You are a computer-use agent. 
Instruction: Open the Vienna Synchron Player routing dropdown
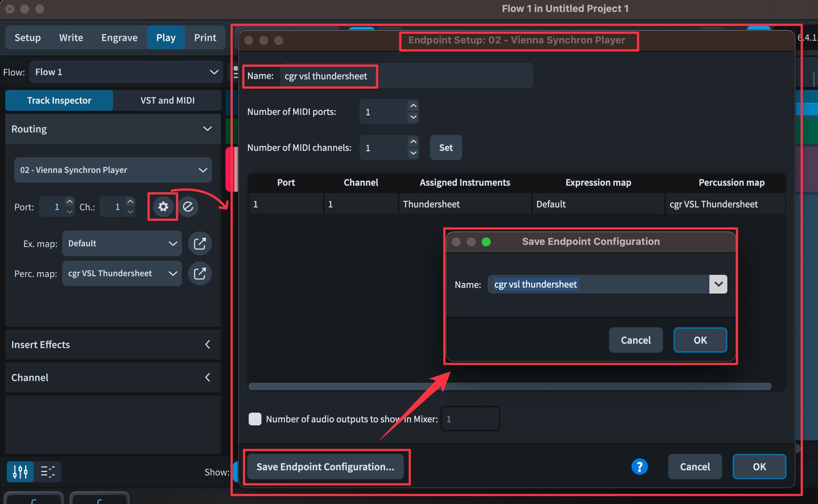113,170
